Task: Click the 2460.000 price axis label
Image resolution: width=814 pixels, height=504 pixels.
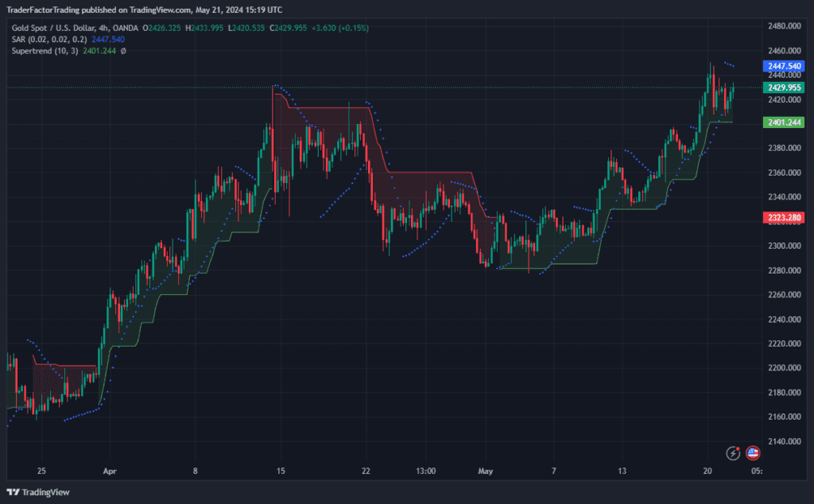Action: (x=785, y=50)
